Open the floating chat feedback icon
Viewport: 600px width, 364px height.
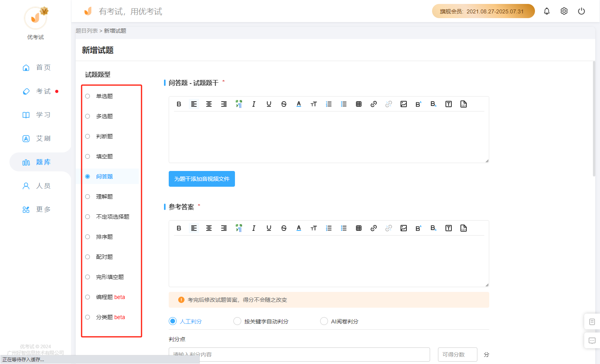click(x=592, y=341)
